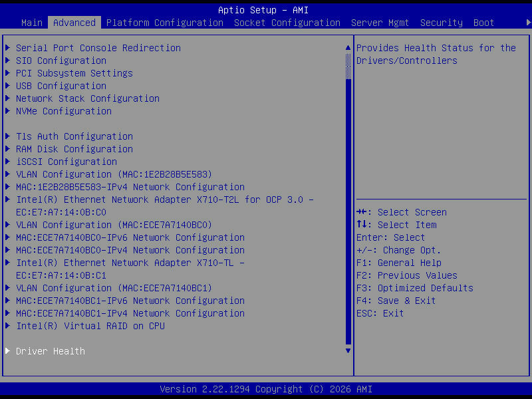Switch to the Main tab
Viewport: 532px width, 399px height.
click(32, 23)
